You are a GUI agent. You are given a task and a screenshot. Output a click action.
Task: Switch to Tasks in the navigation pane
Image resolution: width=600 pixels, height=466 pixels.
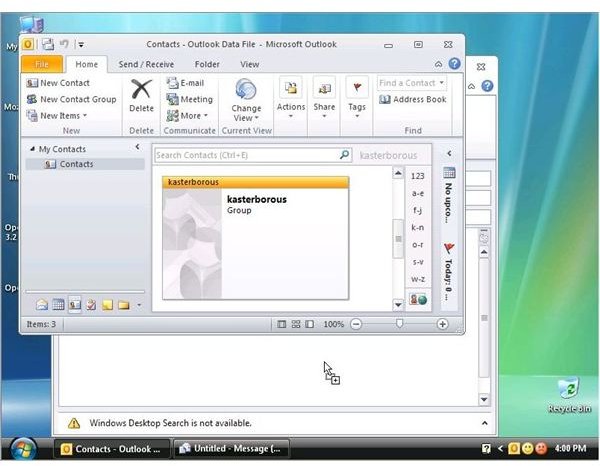(x=91, y=305)
